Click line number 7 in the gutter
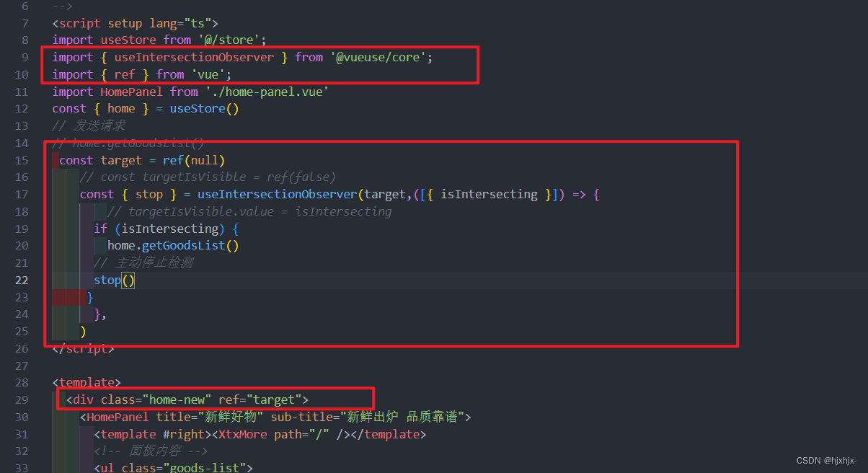 (25, 23)
